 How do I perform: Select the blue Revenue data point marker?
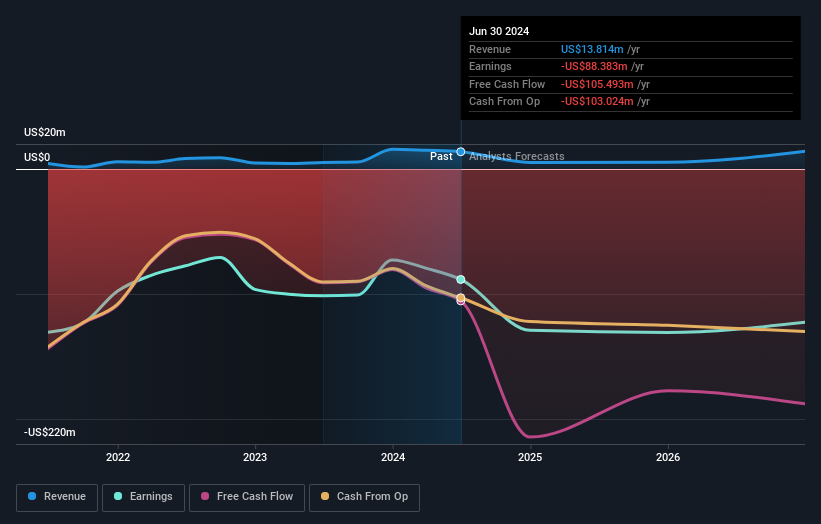[461, 152]
